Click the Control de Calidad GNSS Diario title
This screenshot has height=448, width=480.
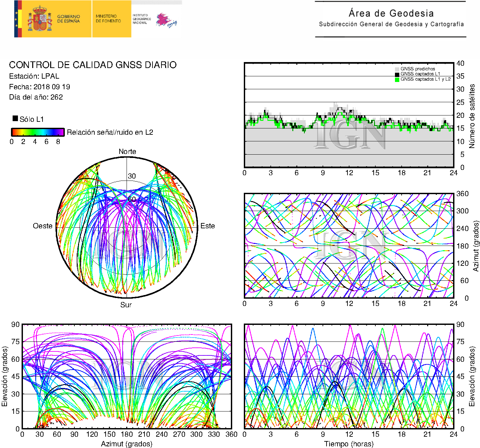93,65
